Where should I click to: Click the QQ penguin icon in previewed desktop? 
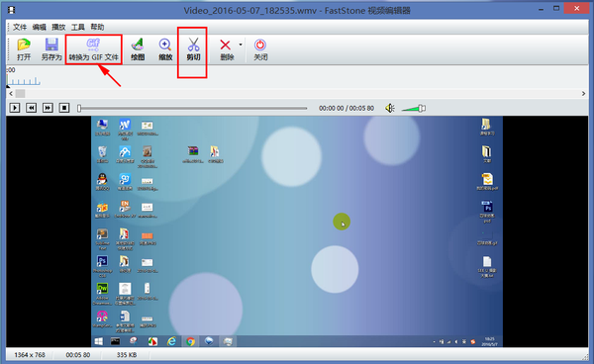point(102,179)
